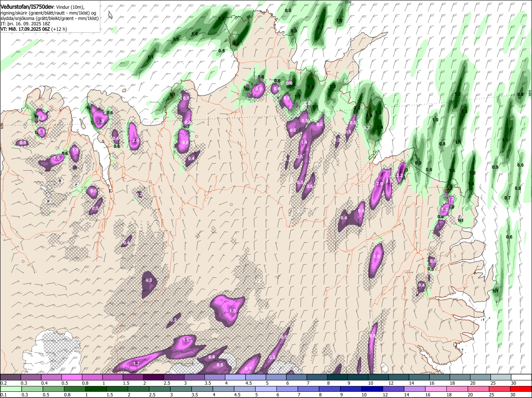Click the '3.5' tick label on the snow legend row
The width and height of the screenshot is (532, 398).
click(x=208, y=383)
